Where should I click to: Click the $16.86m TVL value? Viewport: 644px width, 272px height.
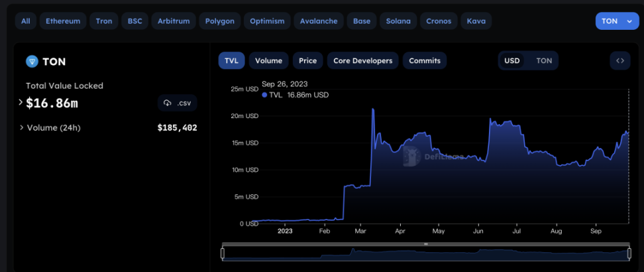[52, 103]
